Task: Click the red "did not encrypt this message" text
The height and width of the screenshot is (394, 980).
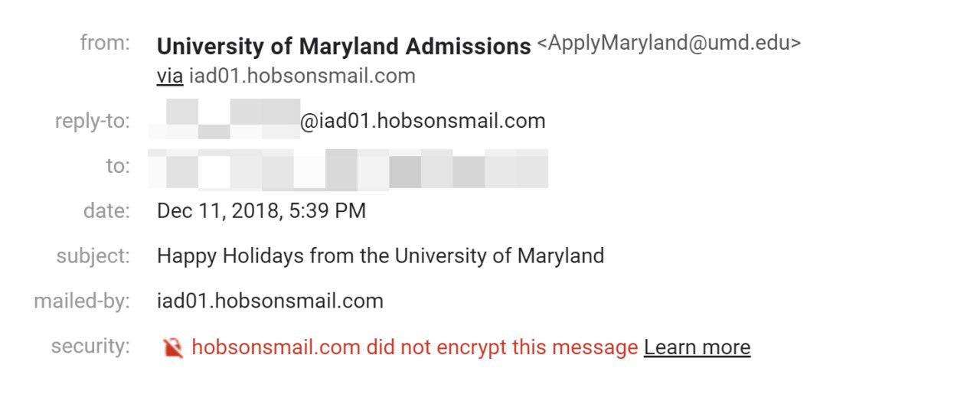Action: pyautogui.click(x=414, y=347)
